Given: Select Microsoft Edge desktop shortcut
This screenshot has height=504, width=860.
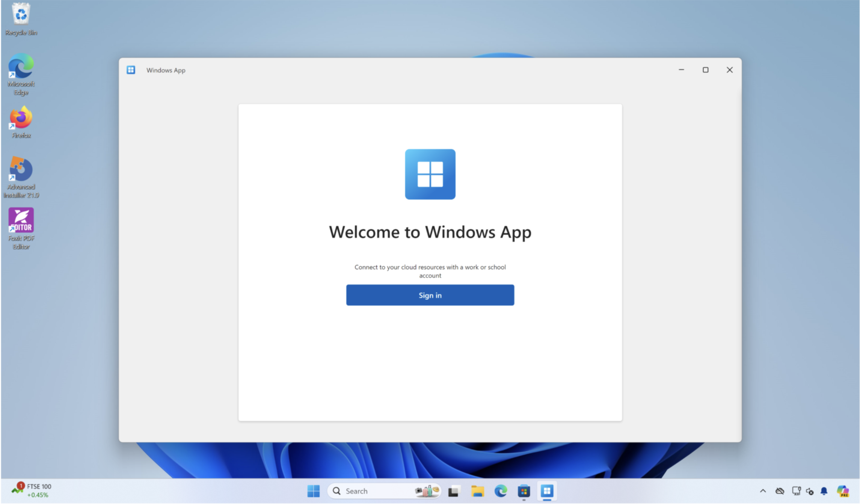Looking at the screenshot, I should click(x=21, y=74).
